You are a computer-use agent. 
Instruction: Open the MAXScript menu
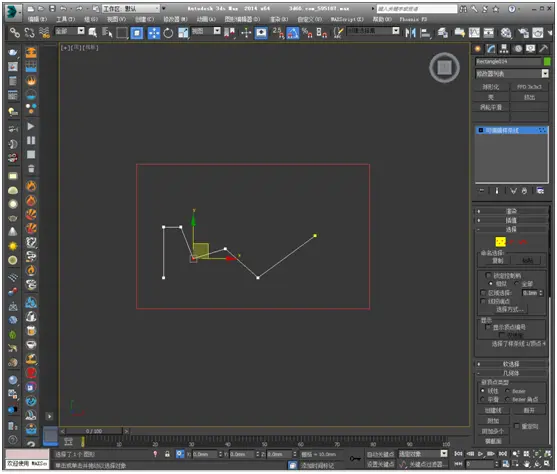(x=347, y=19)
